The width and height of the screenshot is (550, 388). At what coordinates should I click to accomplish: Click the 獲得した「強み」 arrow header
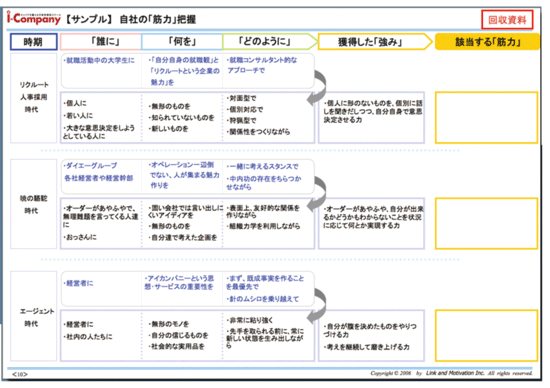click(375, 42)
